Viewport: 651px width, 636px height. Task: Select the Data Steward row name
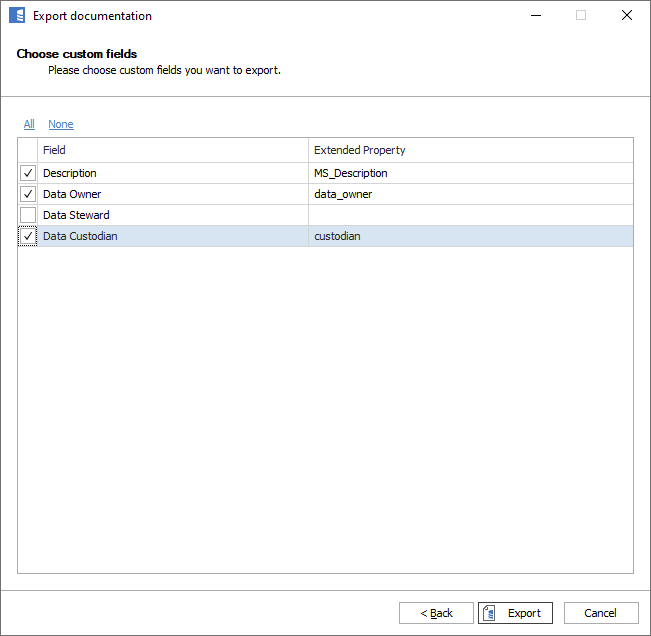pos(76,215)
